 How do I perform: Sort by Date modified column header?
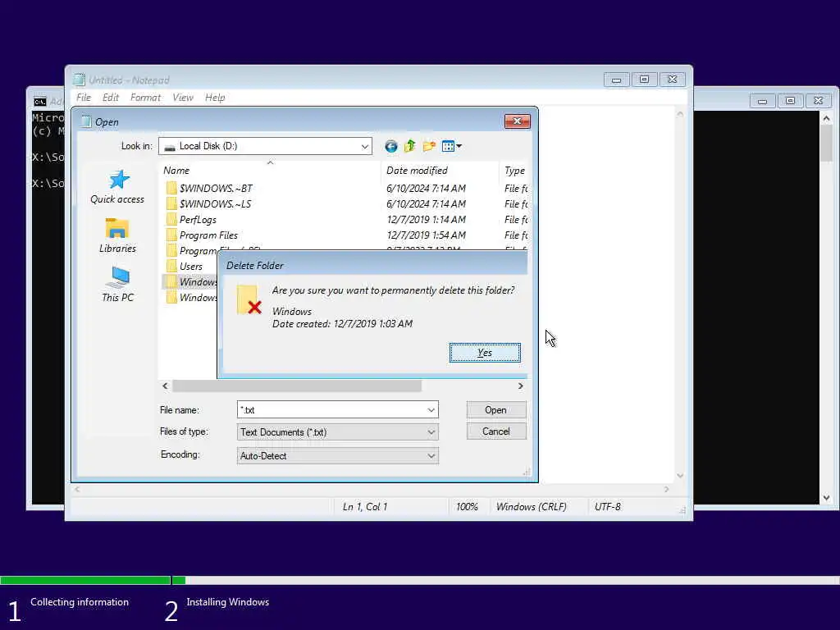tap(440, 171)
